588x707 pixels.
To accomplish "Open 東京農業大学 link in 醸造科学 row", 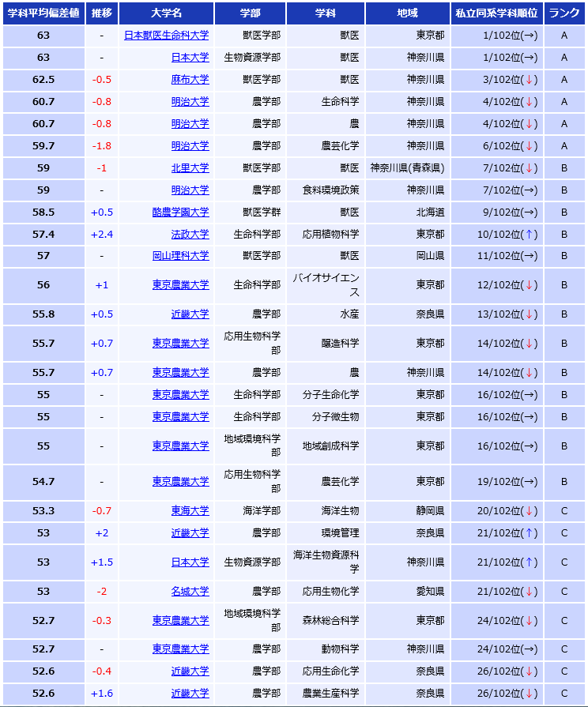I will pyautogui.click(x=180, y=343).
